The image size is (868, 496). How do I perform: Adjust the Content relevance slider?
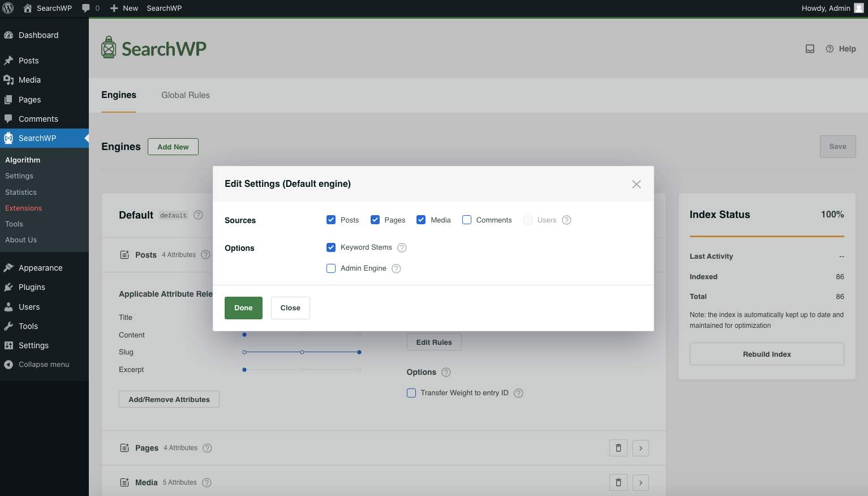[302, 335]
